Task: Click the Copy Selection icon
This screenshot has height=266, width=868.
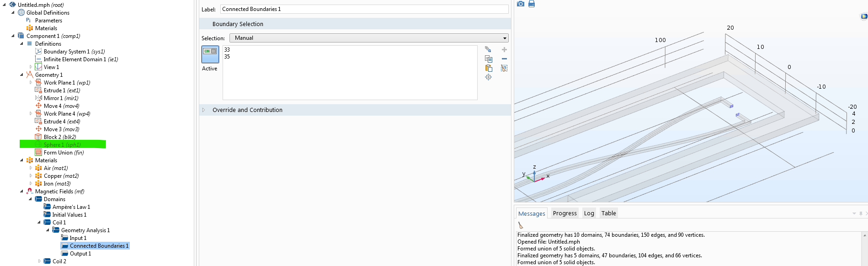Action: (488, 59)
